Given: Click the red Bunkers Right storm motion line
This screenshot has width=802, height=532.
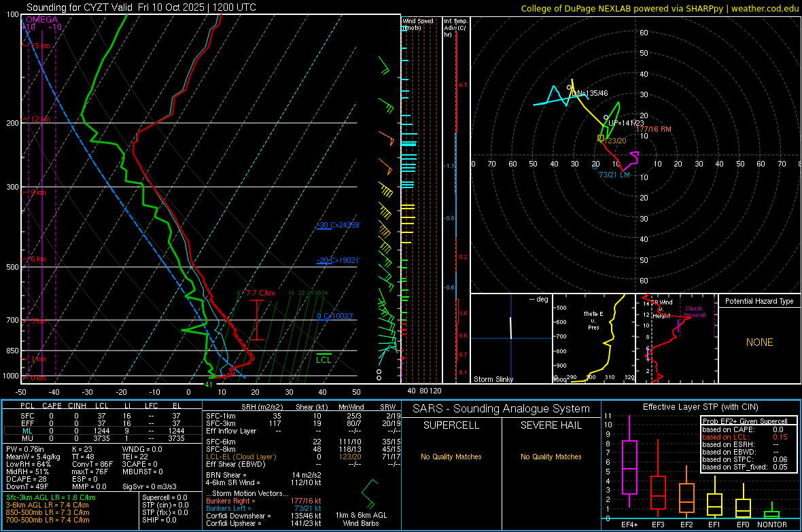Looking at the screenshot, I should (x=264, y=501).
